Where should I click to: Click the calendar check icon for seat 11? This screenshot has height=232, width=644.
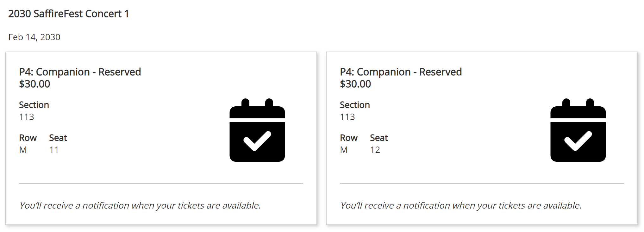257,130
